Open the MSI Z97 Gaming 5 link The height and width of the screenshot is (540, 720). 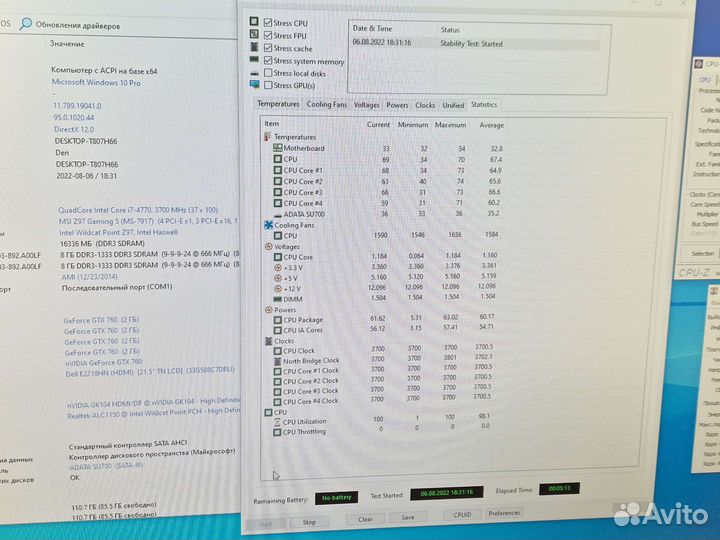coord(148,221)
